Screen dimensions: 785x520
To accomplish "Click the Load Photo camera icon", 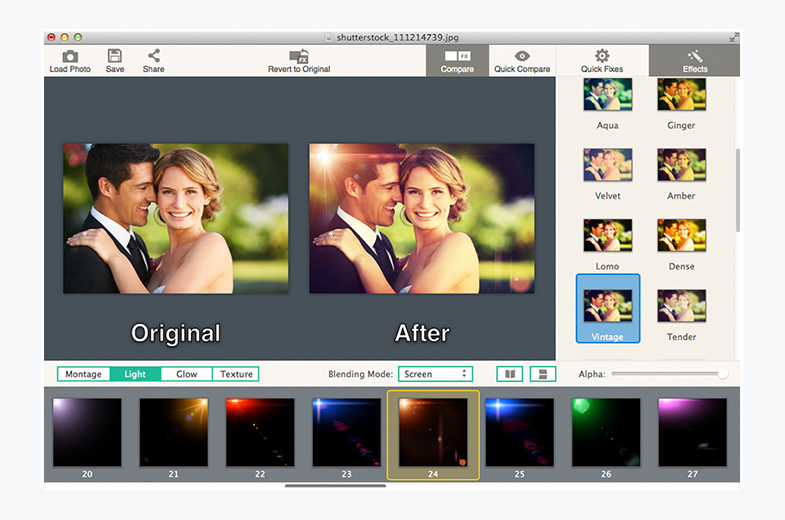I will [70, 57].
